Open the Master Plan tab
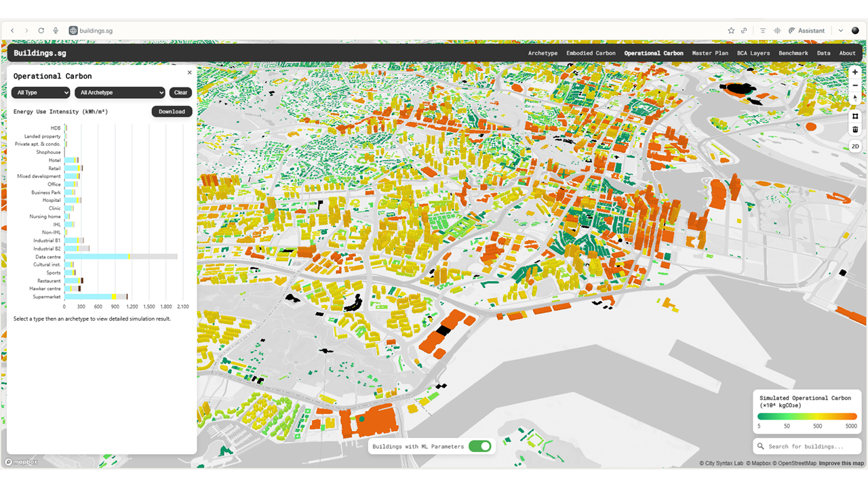The height and width of the screenshot is (488, 868). click(x=710, y=53)
